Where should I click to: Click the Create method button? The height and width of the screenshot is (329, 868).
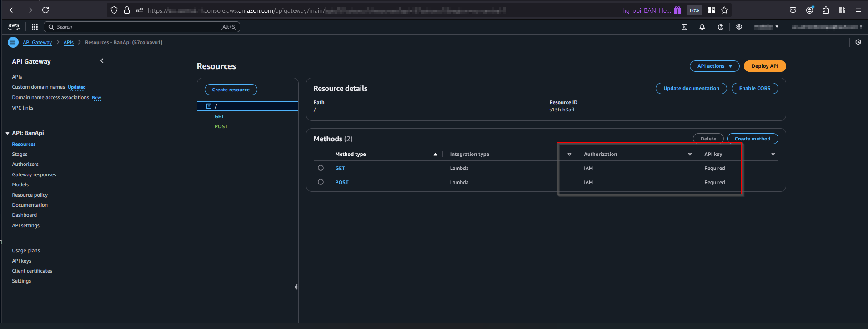tap(753, 139)
